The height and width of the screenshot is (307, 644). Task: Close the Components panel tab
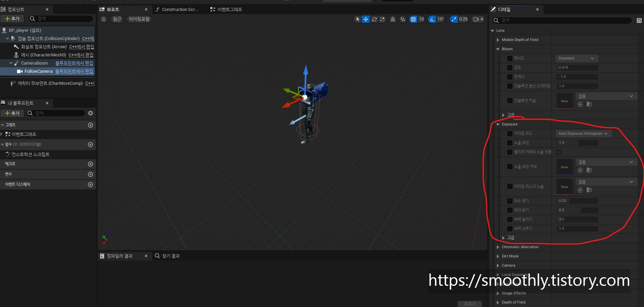pyautogui.click(x=47, y=10)
